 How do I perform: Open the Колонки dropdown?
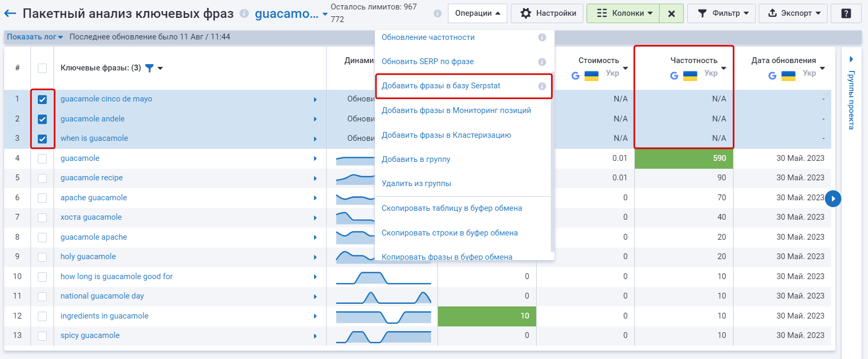tap(623, 13)
